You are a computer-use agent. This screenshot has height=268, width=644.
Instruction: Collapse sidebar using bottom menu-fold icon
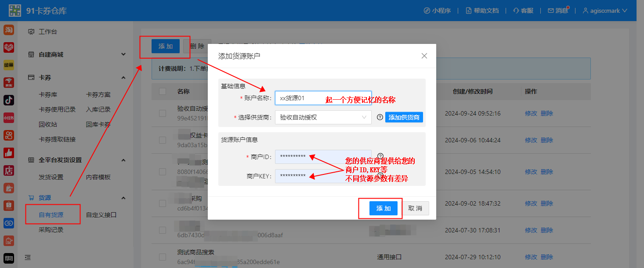[28, 257]
